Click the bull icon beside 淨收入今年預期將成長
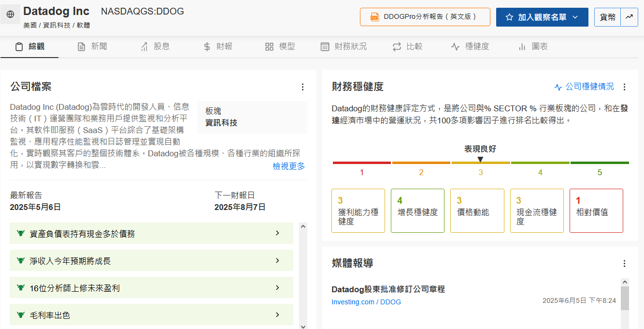Image resolution: width=644 pixels, height=329 pixels. point(20,261)
